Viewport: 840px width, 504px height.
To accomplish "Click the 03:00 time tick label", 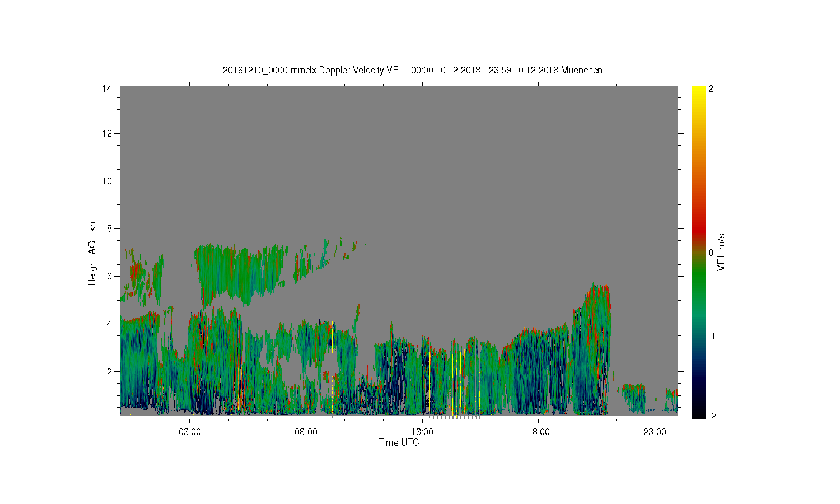I will coord(190,432).
